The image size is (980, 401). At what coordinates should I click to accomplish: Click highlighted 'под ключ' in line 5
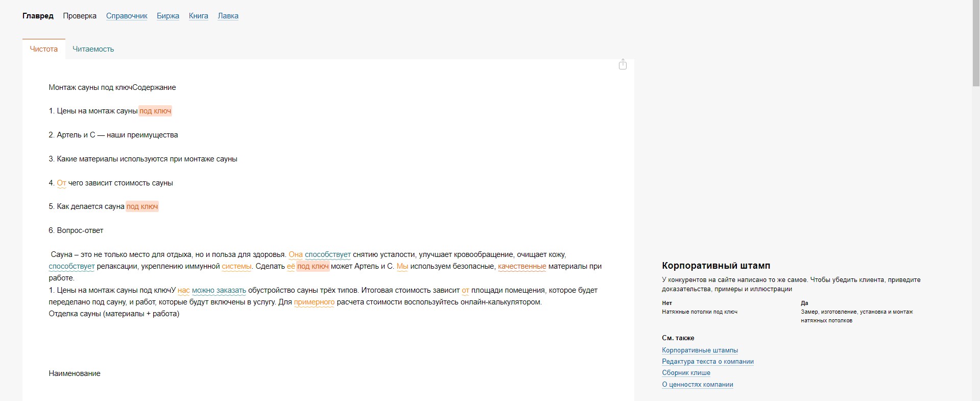click(142, 206)
